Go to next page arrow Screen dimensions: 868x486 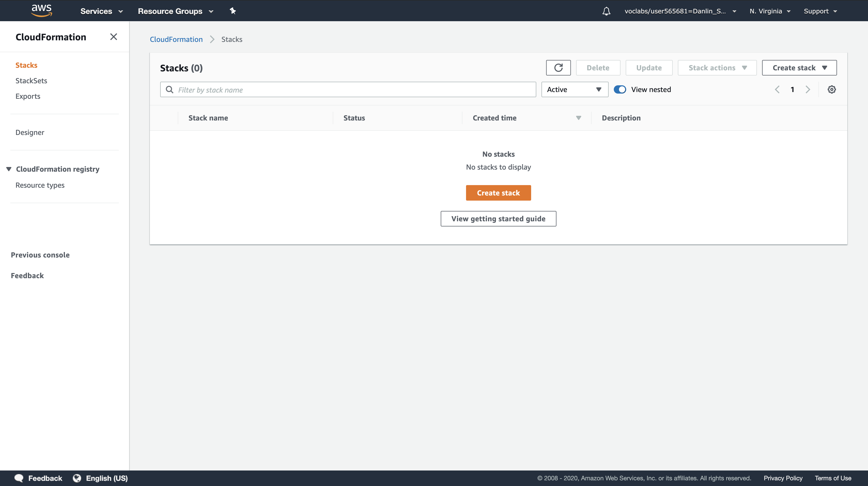point(808,90)
